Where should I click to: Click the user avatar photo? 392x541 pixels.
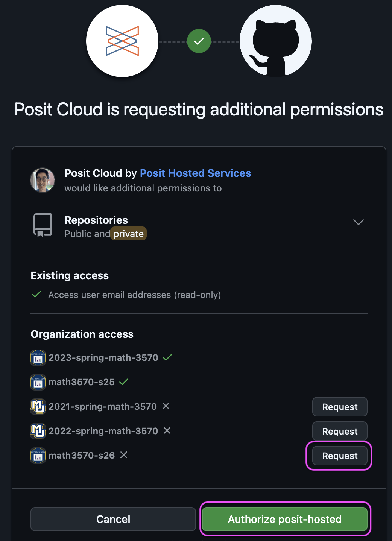pos(43,180)
